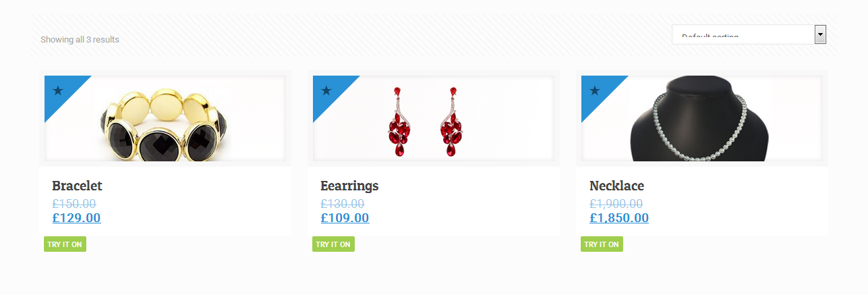Click the £129.00 sale price
The width and height of the screenshot is (868, 295).
76,218
